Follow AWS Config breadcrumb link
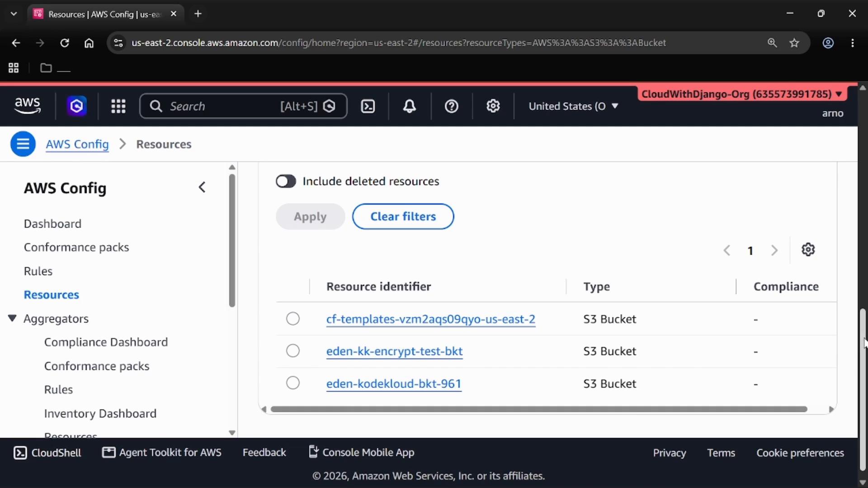The image size is (868, 488). pyautogui.click(x=77, y=144)
